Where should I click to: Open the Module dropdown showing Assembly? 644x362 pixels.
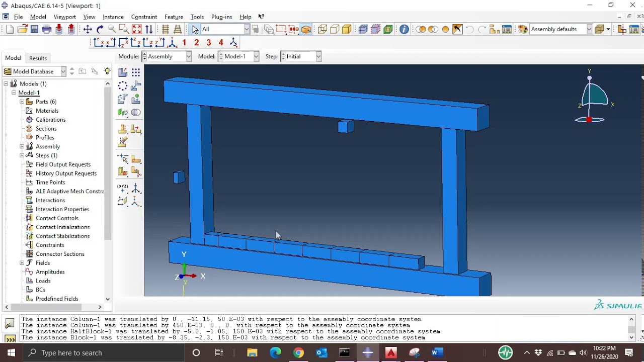[167, 57]
